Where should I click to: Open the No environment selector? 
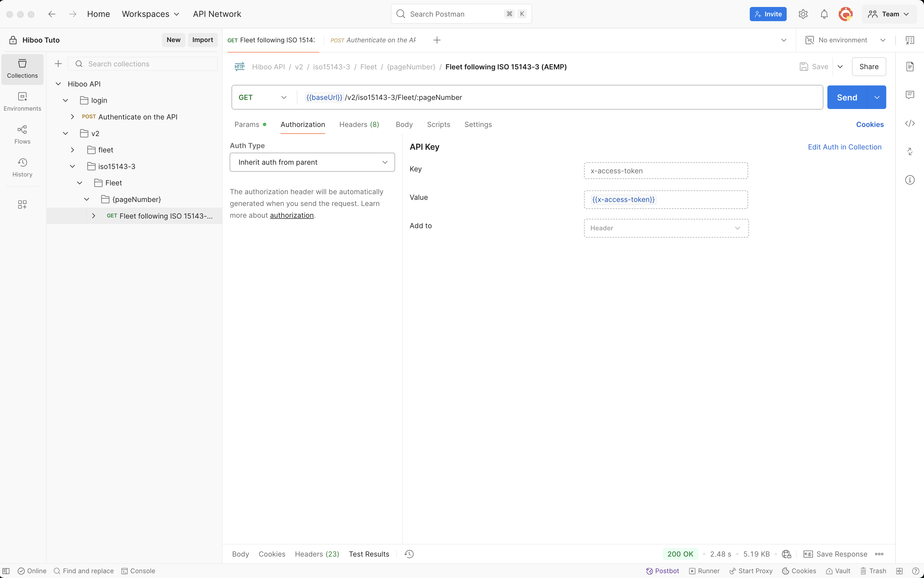tap(846, 40)
